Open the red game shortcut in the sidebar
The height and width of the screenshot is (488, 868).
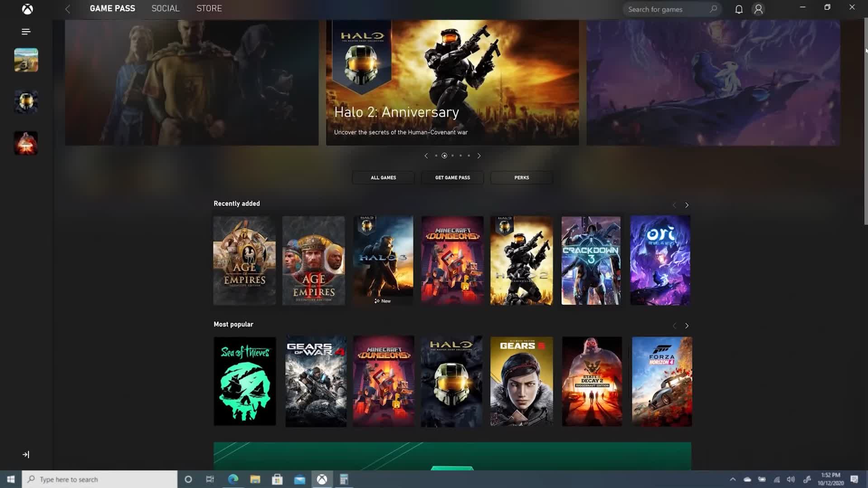tap(26, 143)
